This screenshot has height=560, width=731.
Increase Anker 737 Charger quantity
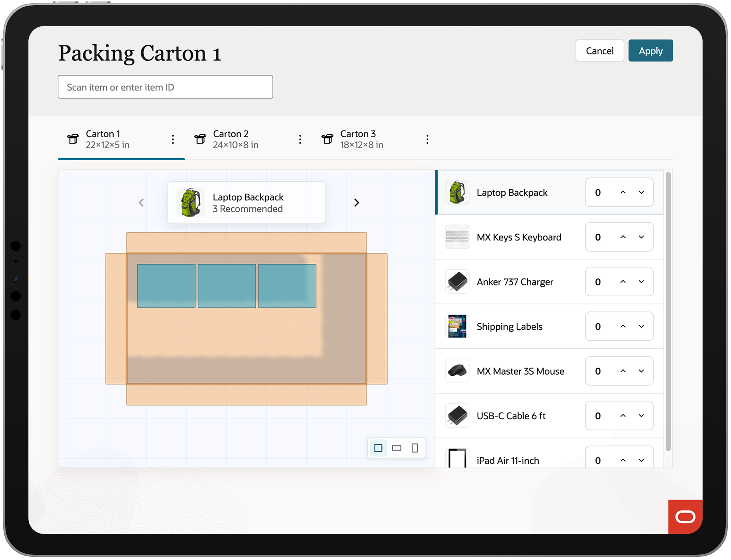[623, 282]
